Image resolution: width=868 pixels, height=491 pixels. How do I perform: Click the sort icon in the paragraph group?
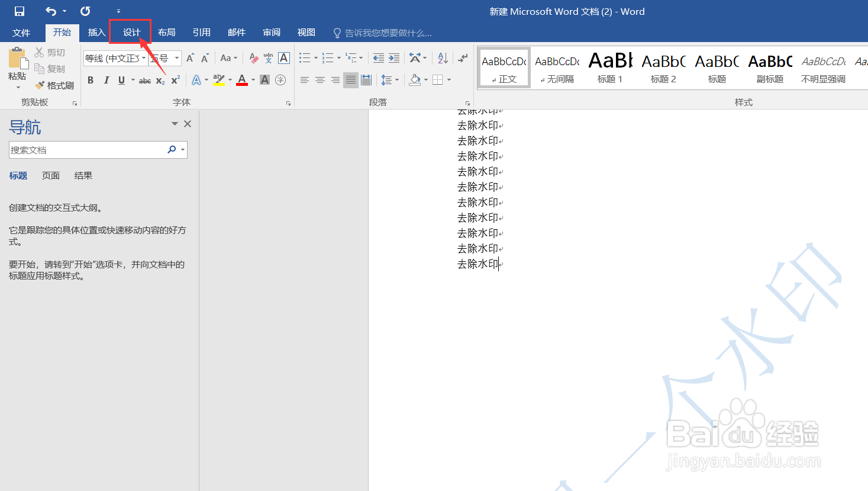(443, 57)
